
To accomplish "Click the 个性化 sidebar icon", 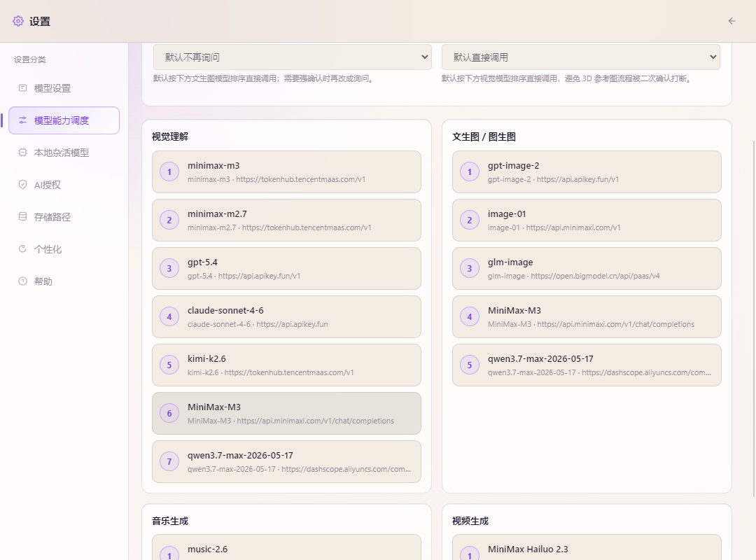I will 22,249.
